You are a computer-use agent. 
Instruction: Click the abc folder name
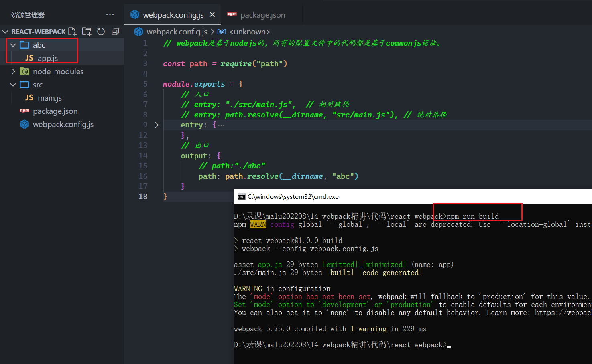tap(39, 45)
